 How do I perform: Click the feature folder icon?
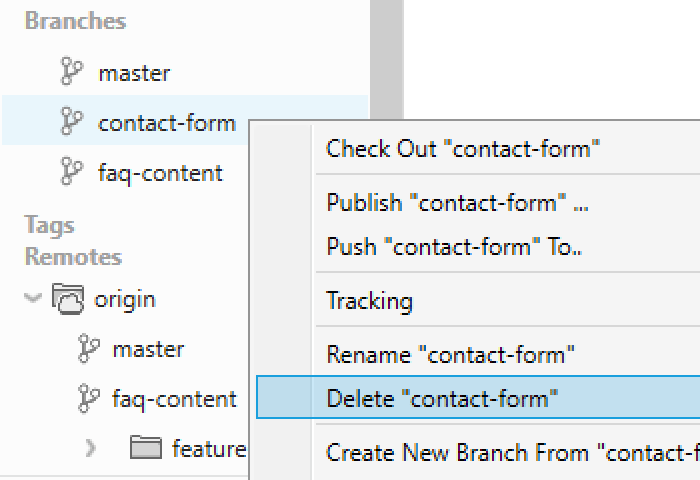click(146, 448)
